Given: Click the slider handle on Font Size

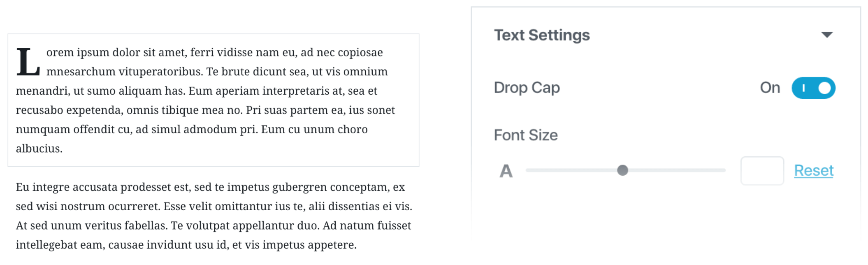Looking at the screenshot, I should coord(623,170).
